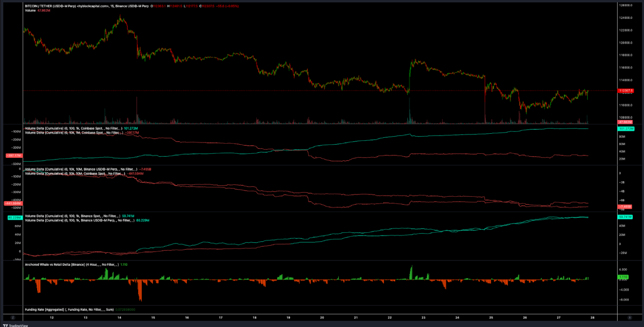This screenshot has height=327, width=644.
Task: Click the date 23 on the time axis
Action: click(x=423, y=318)
